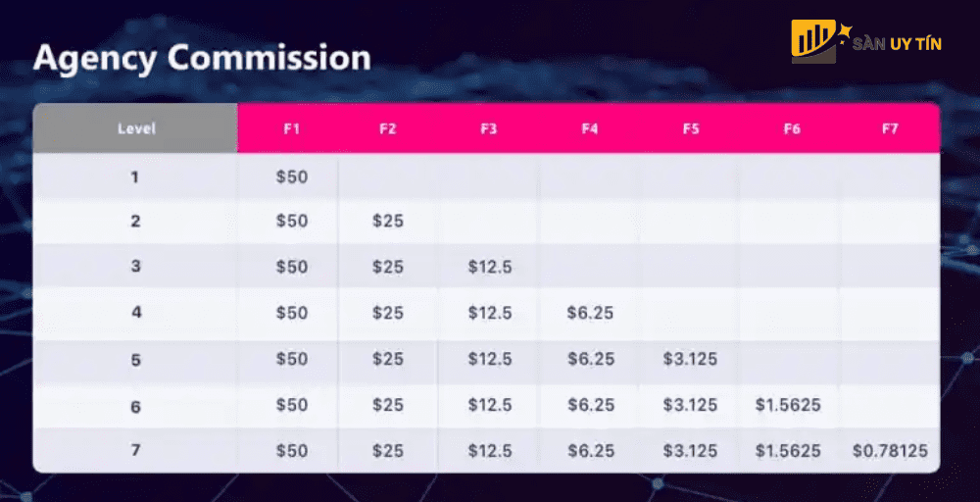Select level number 1 in the Level column
This screenshot has width=980, height=502.
(135, 176)
